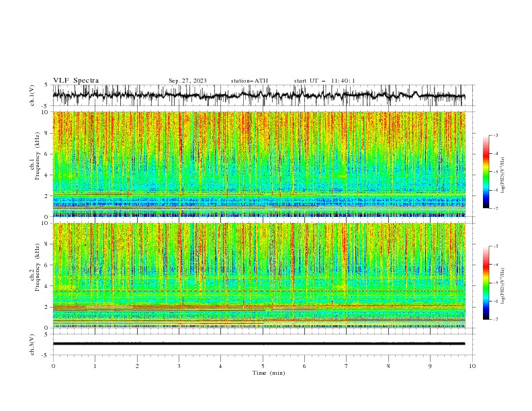Viewport: 532px width, 411px height.
Task: Click the ch.1 spectrogram plot
Action: pyautogui.click(x=259, y=164)
